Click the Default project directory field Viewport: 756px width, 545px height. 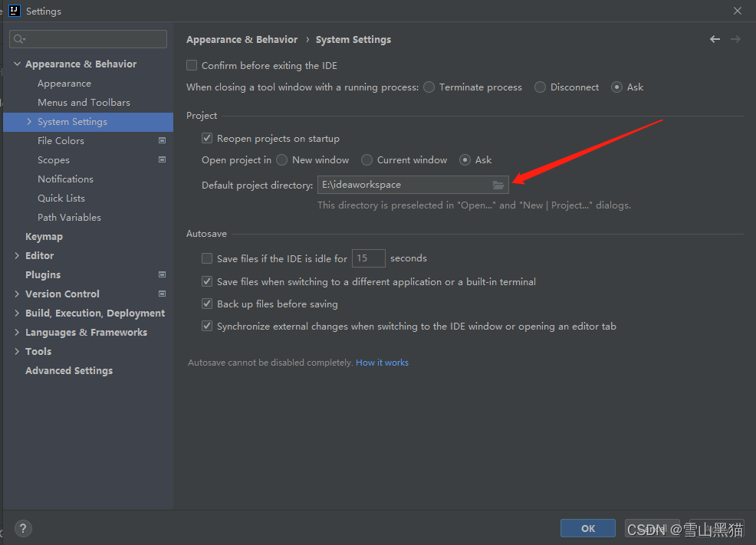pyautogui.click(x=413, y=185)
